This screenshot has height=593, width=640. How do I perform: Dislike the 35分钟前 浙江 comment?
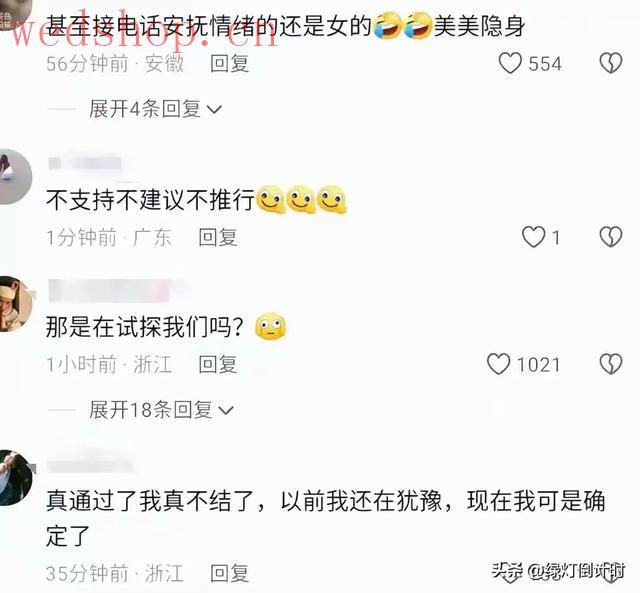pos(611,573)
